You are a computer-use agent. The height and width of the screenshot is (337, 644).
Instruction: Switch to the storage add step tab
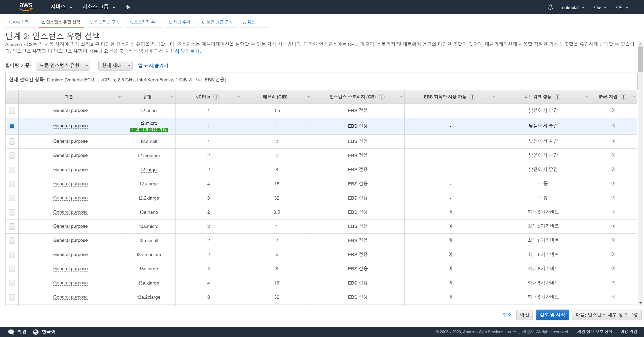click(144, 22)
